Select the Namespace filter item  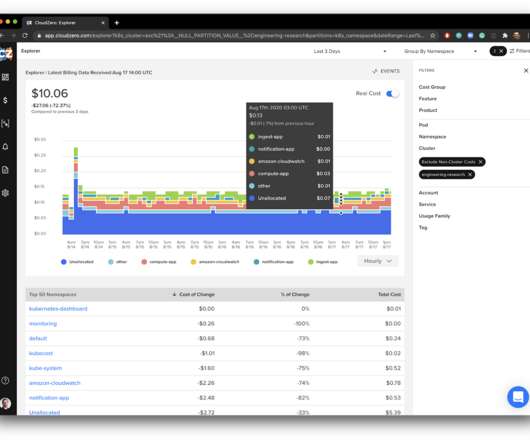point(432,137)
